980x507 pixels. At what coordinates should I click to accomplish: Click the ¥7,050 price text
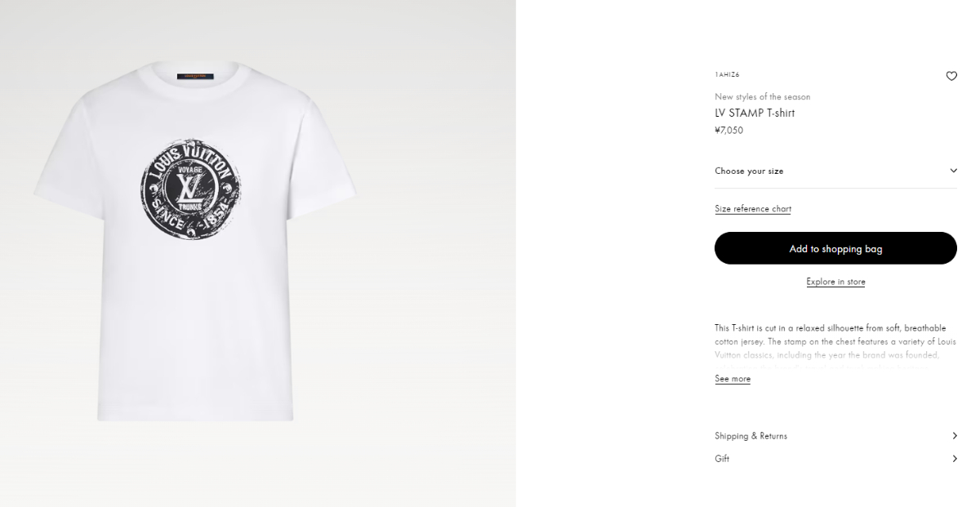pyautogui.click(x=729, y=131)
